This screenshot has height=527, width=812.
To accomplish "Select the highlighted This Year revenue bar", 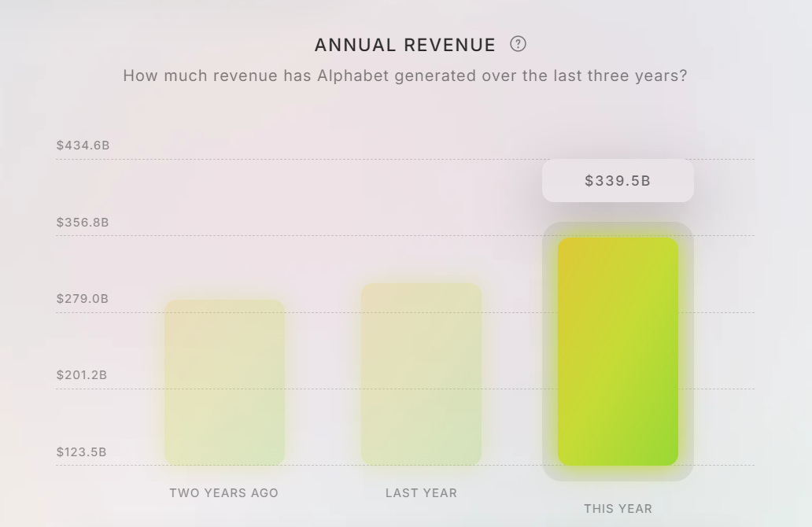I will click(x=618, y=352).
